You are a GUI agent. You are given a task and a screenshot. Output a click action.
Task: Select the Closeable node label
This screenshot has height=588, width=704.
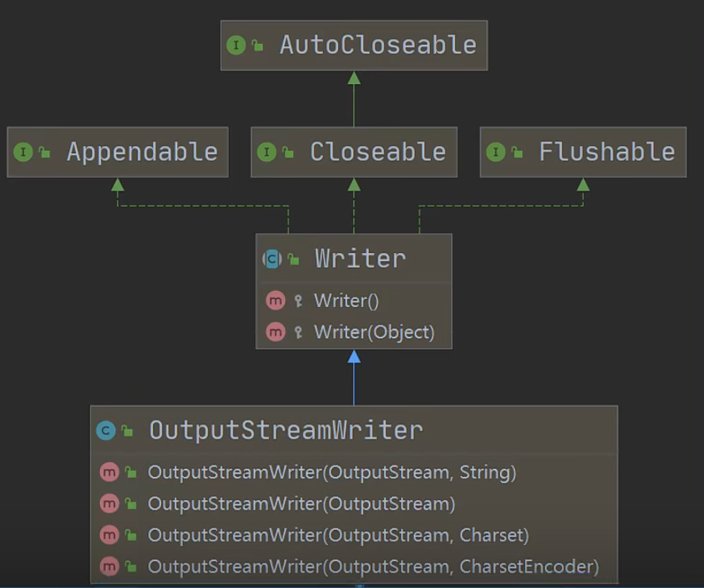378,151
